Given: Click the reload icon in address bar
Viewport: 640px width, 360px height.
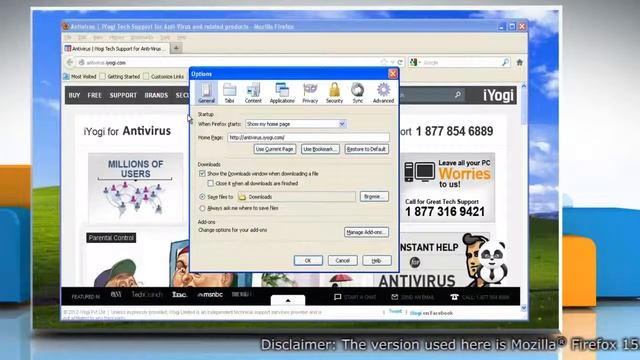Looking at the screenshot, I should point(400,62).
